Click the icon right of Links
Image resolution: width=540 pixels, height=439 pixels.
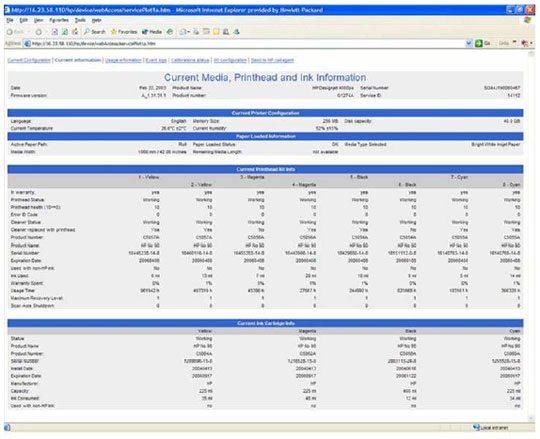click(525, 43)
